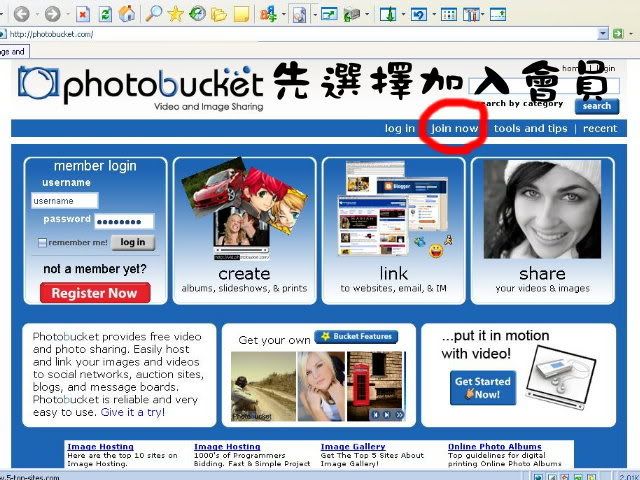Image resolution: width=640 pixels, height=480 pixels.
Task: Open 'Image Hosting' link above 'top 10 sites'
Action: coord(100,447)
